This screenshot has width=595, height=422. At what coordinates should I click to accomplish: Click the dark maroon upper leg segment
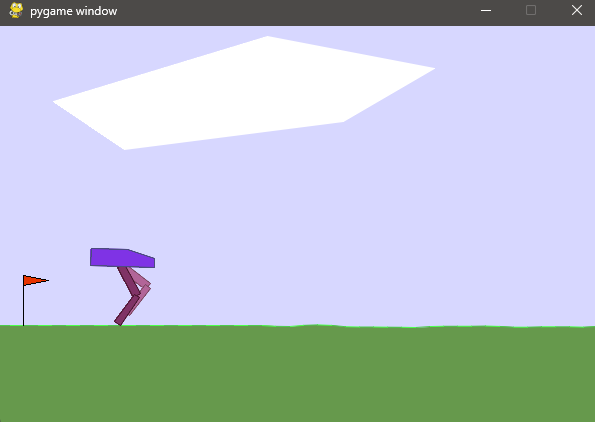128,281
